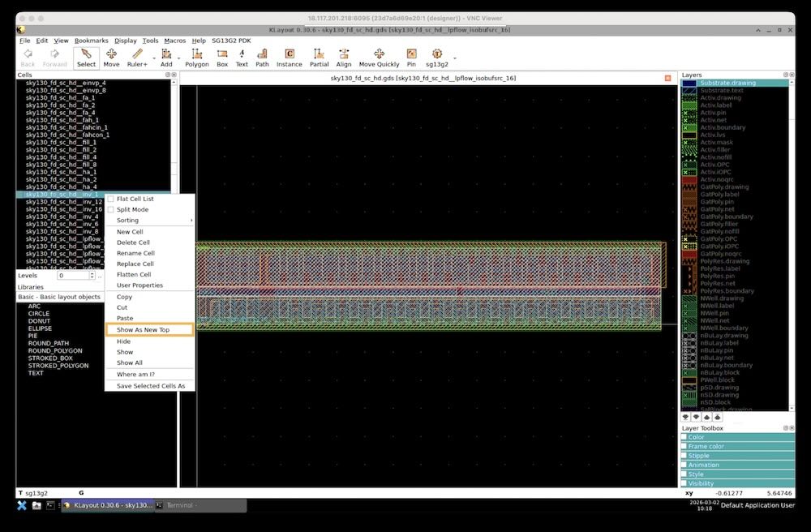This screenshot has width=811, height=532.
Task: Choose Show As New Top menu entry
Action: (143, 330)
